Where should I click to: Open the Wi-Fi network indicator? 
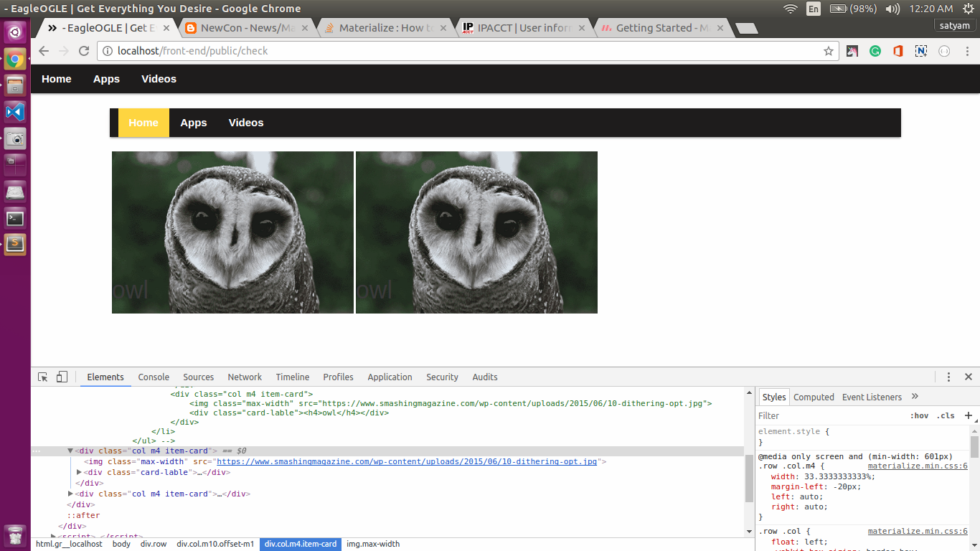tap(791, 9)
